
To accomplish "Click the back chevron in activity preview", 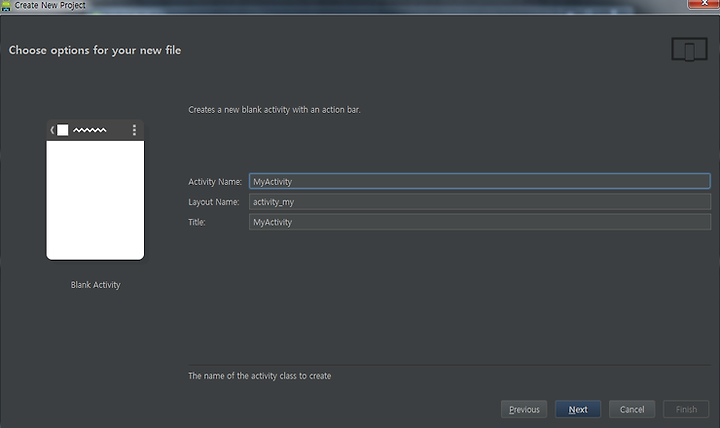I will coord(52,130).
